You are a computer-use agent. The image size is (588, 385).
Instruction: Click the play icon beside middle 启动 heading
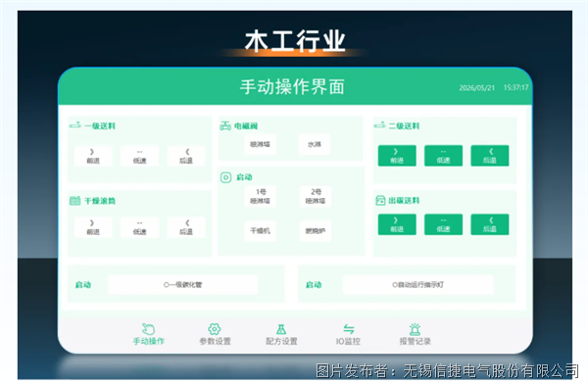(x=225, y=177)
